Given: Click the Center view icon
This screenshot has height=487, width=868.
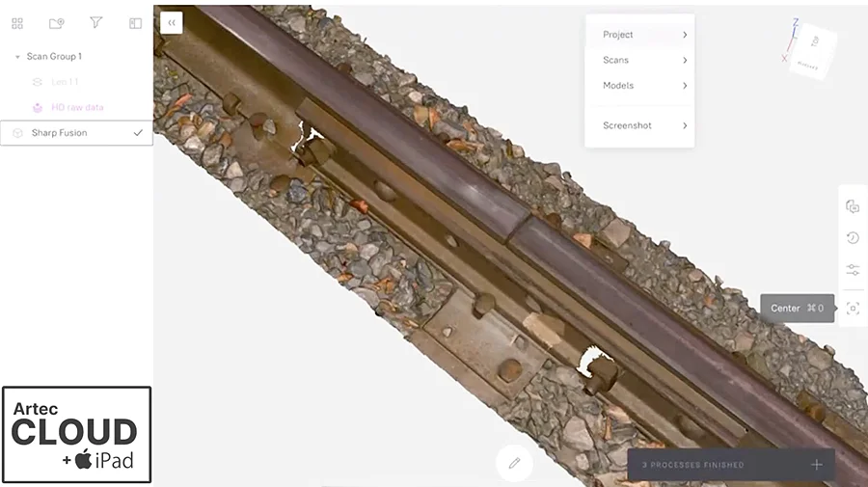Looking at the screenshot, I should coord(853,309).
